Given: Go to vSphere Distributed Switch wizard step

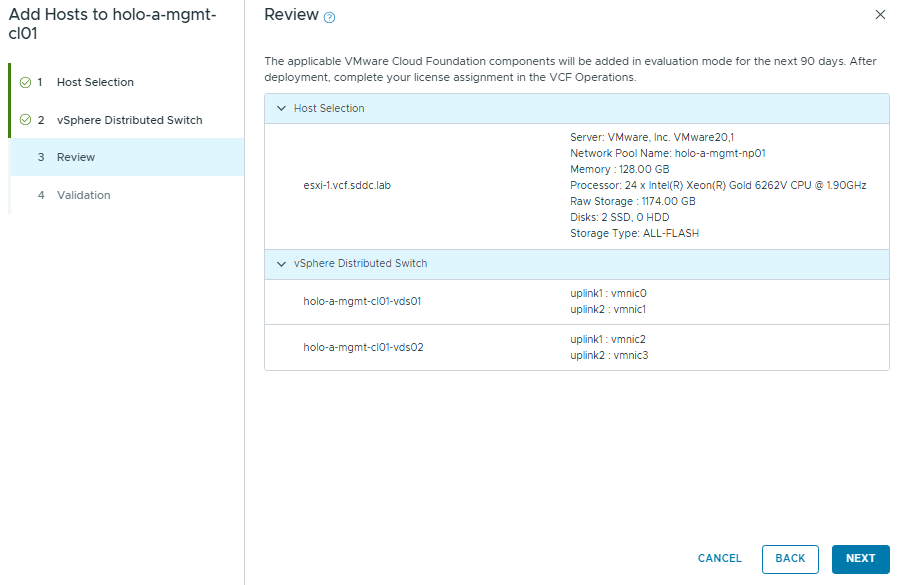Looking at the screenshot, I should [129, 120].
